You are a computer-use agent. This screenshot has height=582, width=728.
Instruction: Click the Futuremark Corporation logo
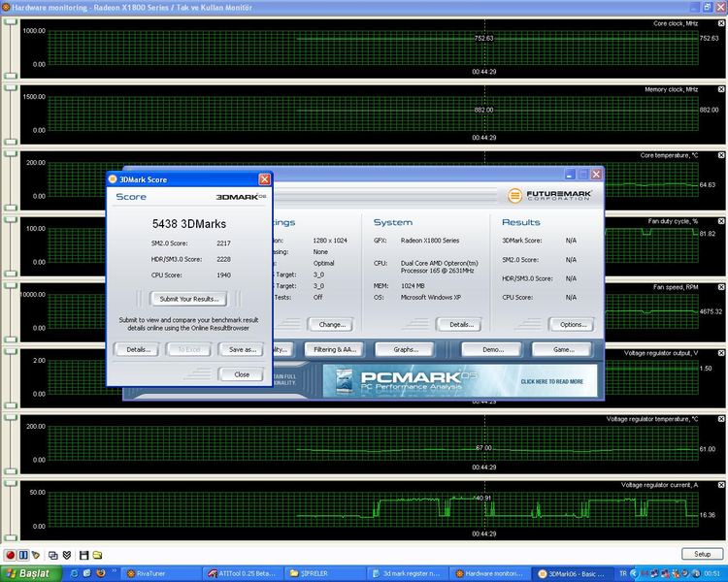pyautogui.click(x=549, y=195)
